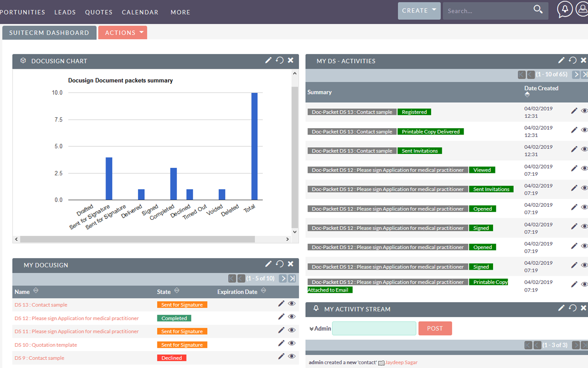Edit the My Activity Stream dashlet
Viewport: 588px width, 368px height.
pos(561,308)
